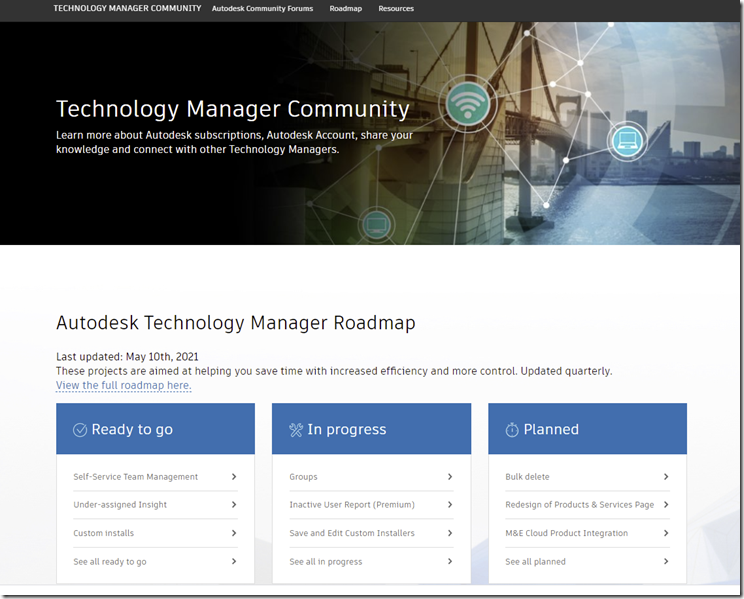Click the blue laptop icon in banner
The height and width of the screenshot is (599, 744).
627,141
